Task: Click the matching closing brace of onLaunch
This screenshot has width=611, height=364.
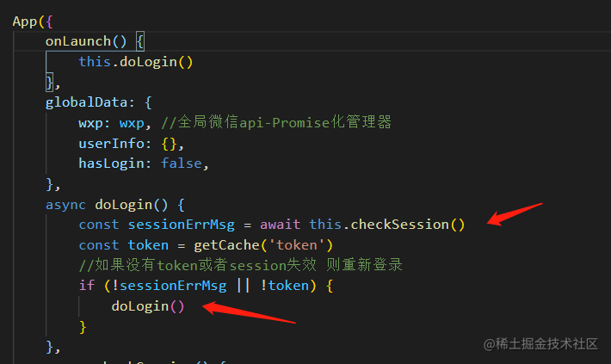Action: click(50, 83)
